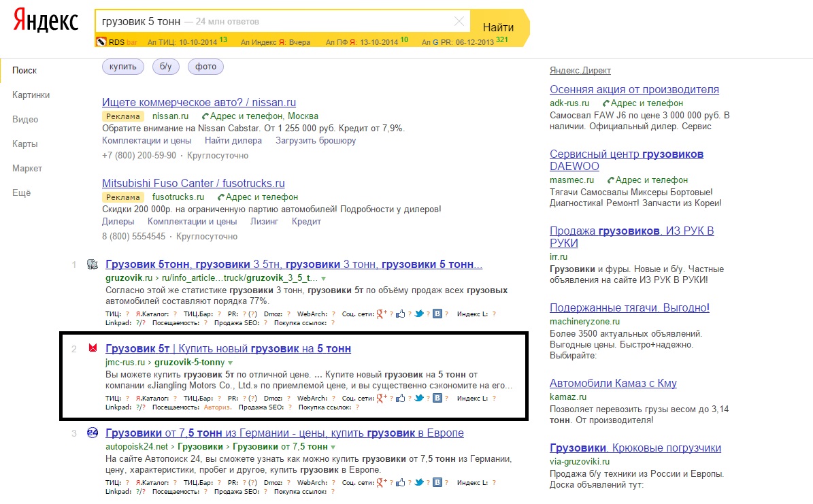Clear the search field with the X icon

click(459, 21)
